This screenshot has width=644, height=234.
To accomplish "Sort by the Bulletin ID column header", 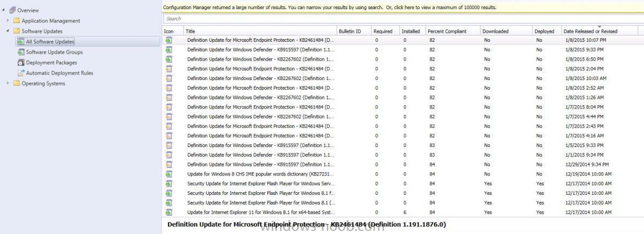I will tap(354, 31).
